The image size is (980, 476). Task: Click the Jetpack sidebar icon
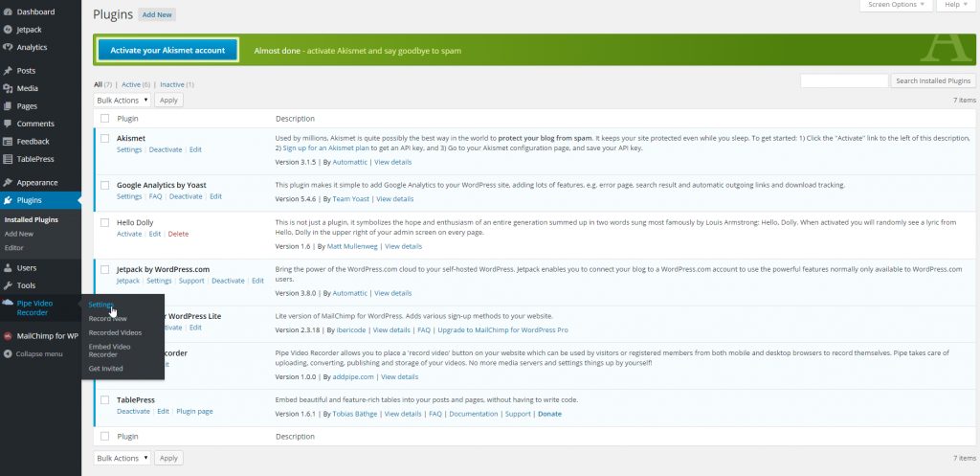pos(8,30)
